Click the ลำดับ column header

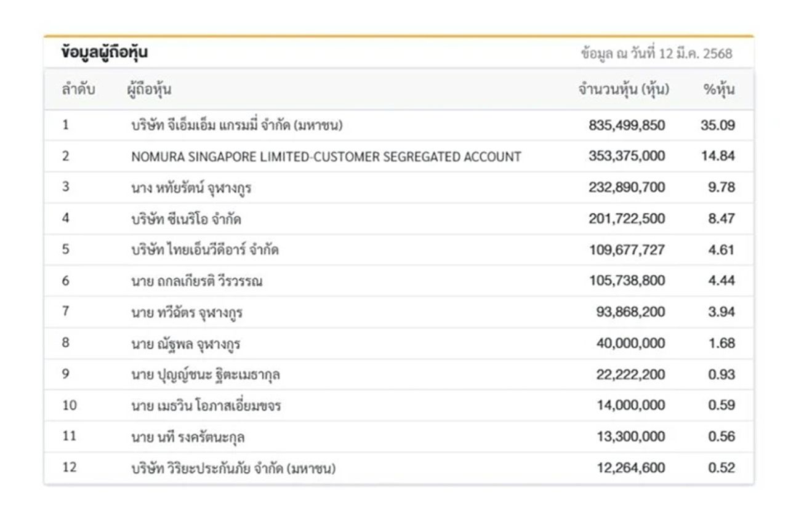point(78,90)
